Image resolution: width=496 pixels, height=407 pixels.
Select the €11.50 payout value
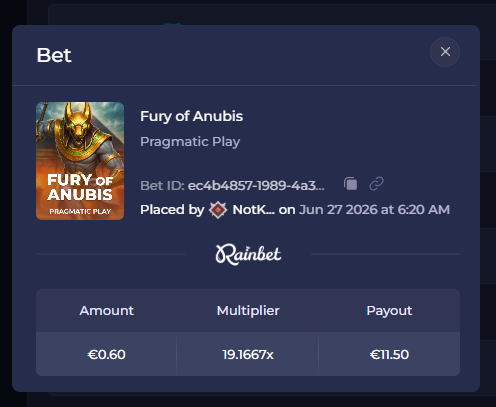pyautogui.click(x=389, y=355)
